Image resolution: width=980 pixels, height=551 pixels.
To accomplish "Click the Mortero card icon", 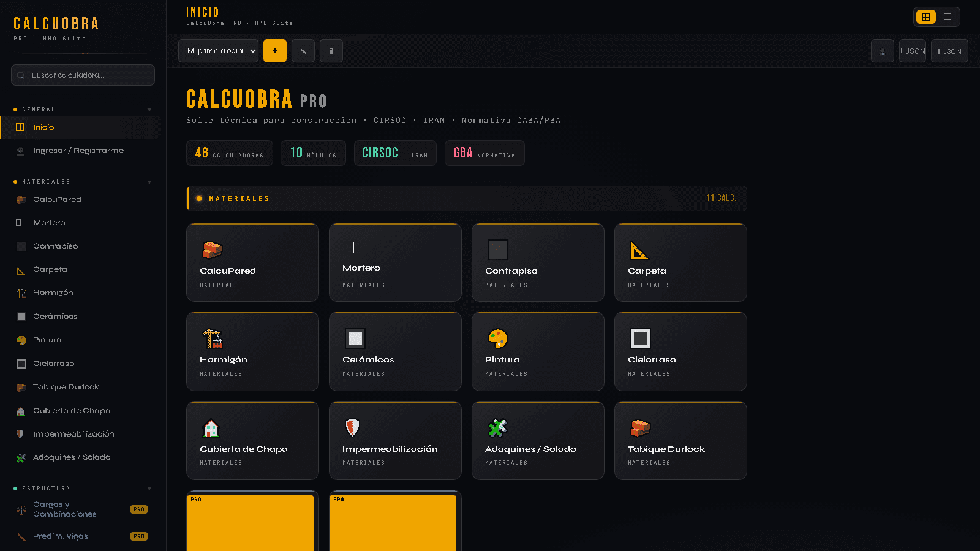I will (x=350, y=248).
